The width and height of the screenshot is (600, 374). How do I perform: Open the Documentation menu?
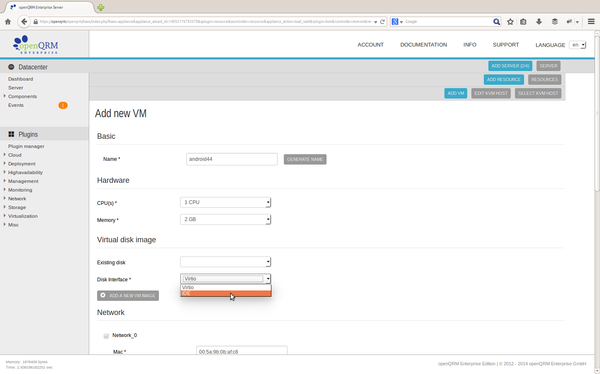click(x=424, y=45)
